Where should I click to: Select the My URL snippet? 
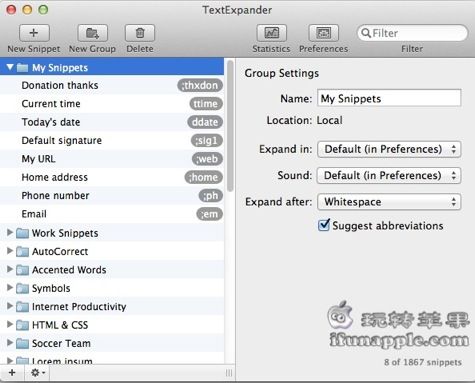pyautogui.click(x=112, y=159)
